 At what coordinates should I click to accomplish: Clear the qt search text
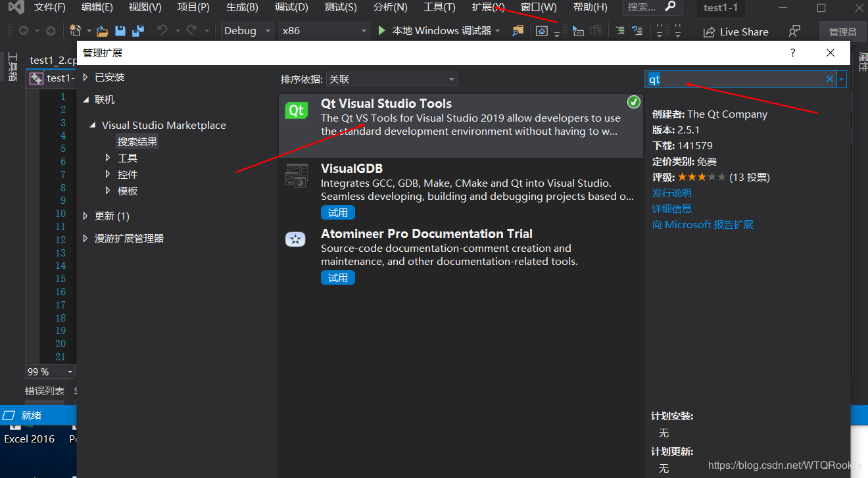tap(830, 80)
